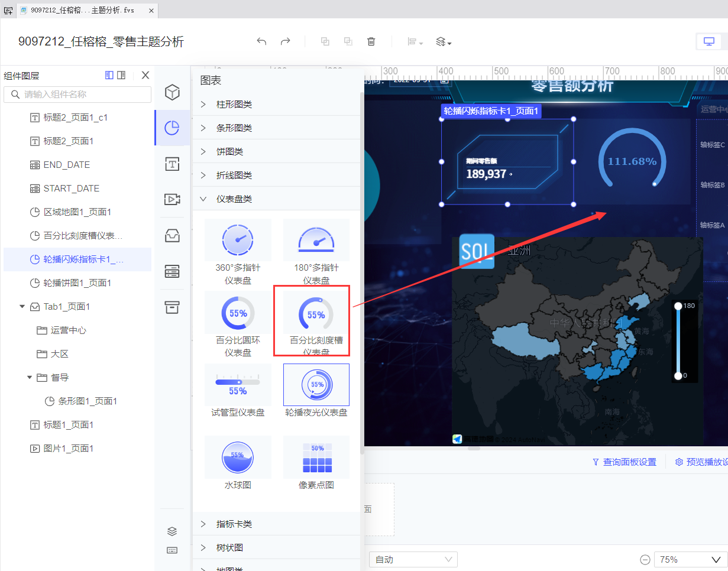Expand the 指标卡类 category
728x571 pixels.
pos(276,524)
